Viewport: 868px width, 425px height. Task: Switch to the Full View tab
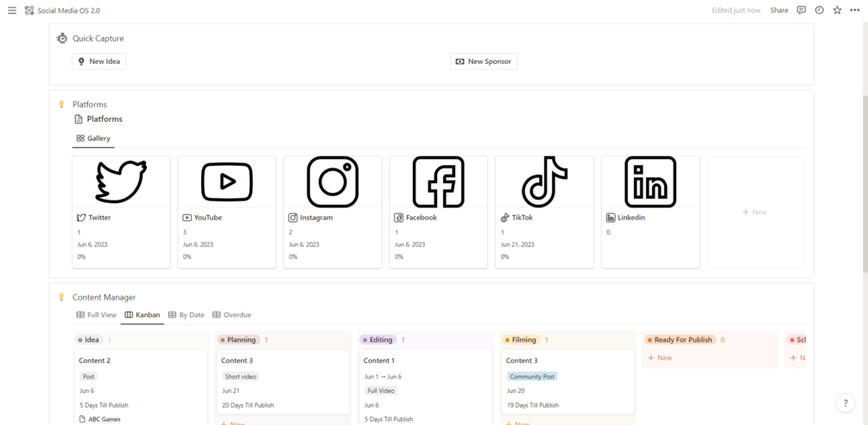point(97,315)
